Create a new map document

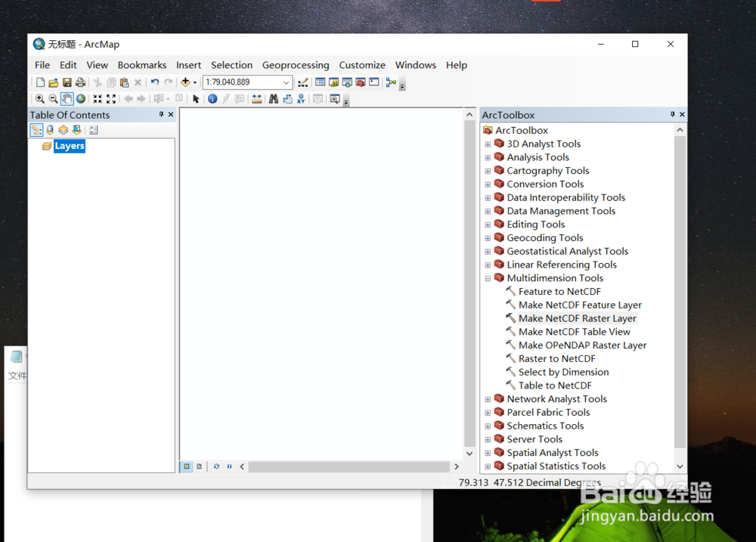[x=41, y=82]
